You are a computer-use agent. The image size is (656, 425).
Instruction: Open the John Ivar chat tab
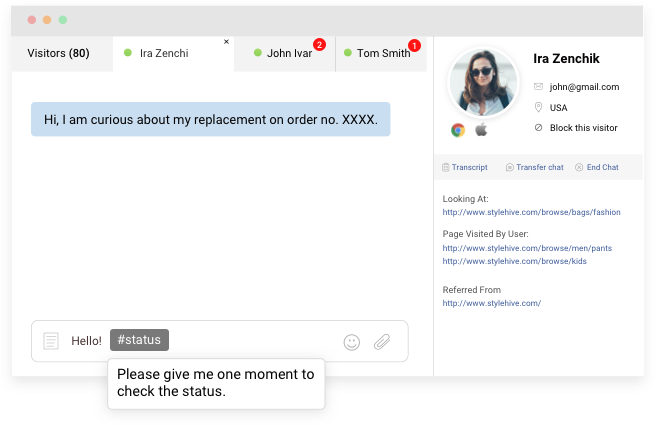pyautogui.click(x=288, y=54)
